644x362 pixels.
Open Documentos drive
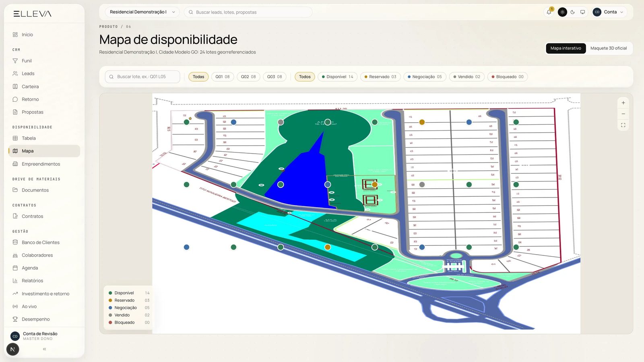tap(44, 190)
